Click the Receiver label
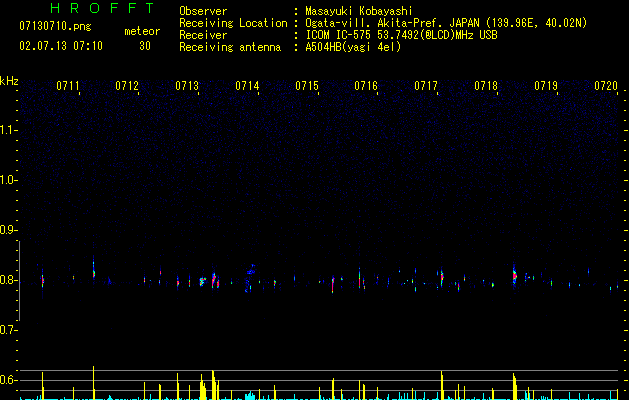The width and height of the screenshot is (629, 400). click(203, 35)
